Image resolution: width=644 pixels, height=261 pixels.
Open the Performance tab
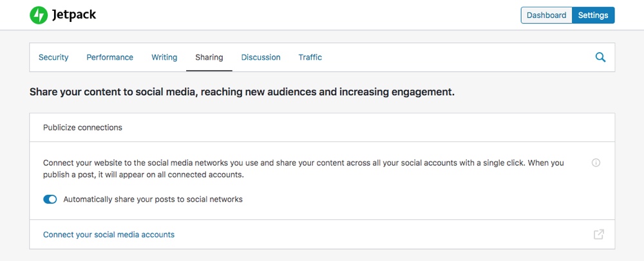coord(109,57)
